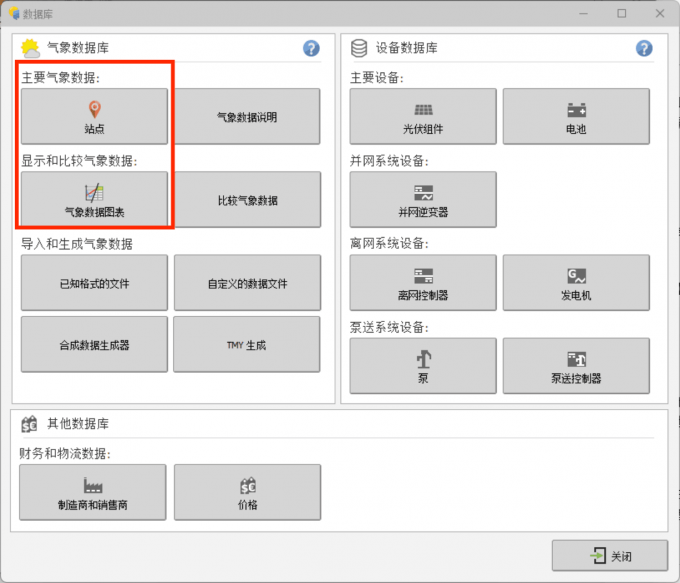The width and height of the screenshot is (680, 583).
Task: Click the 关闭 close button
Action: tap(610, 556)
